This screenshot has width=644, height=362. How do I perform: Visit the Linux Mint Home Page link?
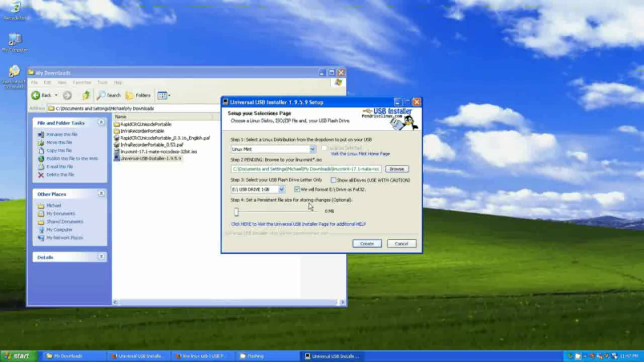coord(360,154)
